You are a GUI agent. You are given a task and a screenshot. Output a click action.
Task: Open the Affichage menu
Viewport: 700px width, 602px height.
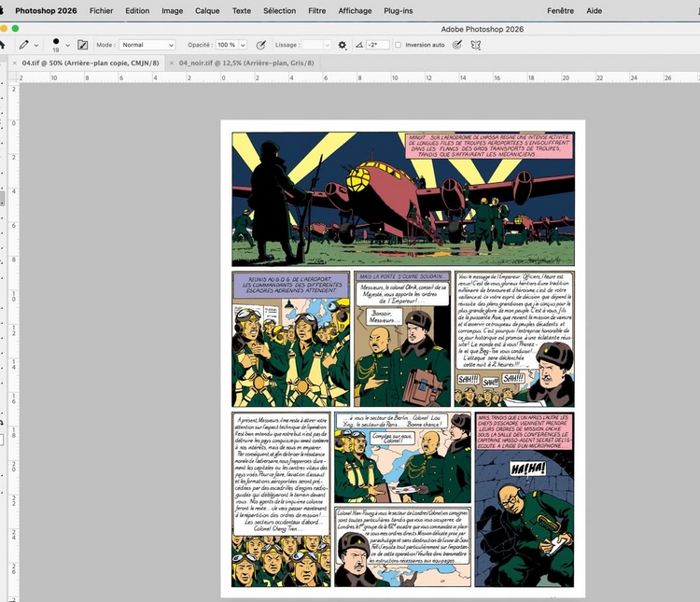(x=355, y=10)
